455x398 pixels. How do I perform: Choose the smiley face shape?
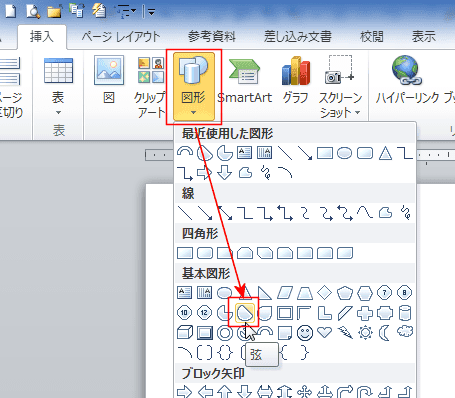(305, 333)
